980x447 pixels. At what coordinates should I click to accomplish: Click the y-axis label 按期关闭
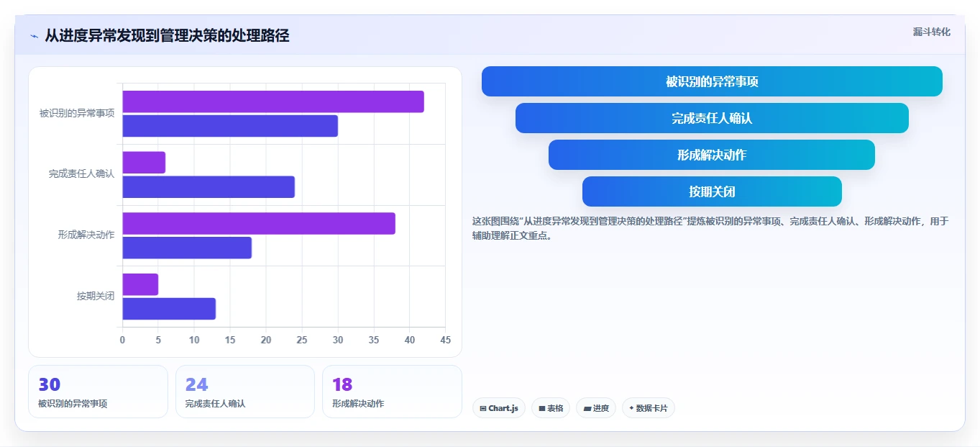pyautogui.click(x=96, y=296)
